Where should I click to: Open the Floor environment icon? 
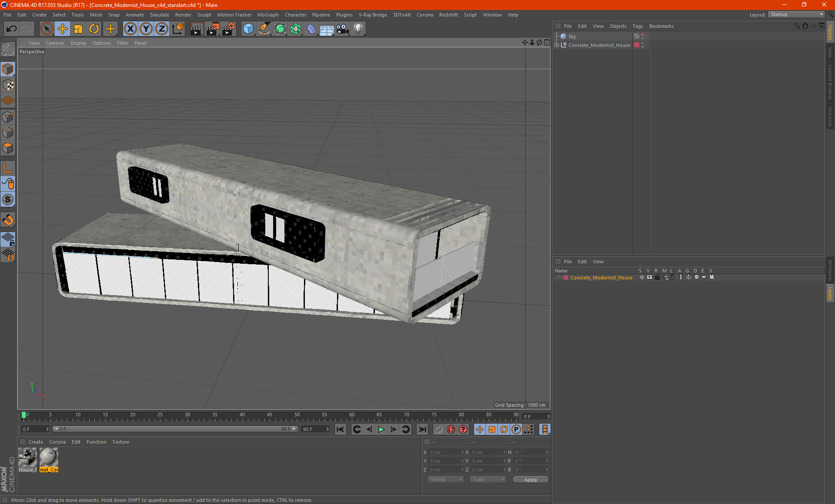tap(327, 29)
